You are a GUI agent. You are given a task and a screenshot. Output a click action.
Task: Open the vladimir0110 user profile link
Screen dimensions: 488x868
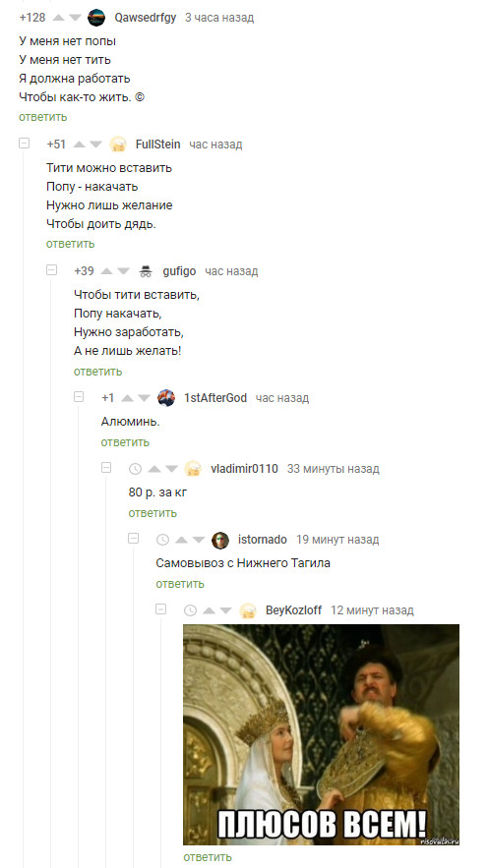click(245, 469)
